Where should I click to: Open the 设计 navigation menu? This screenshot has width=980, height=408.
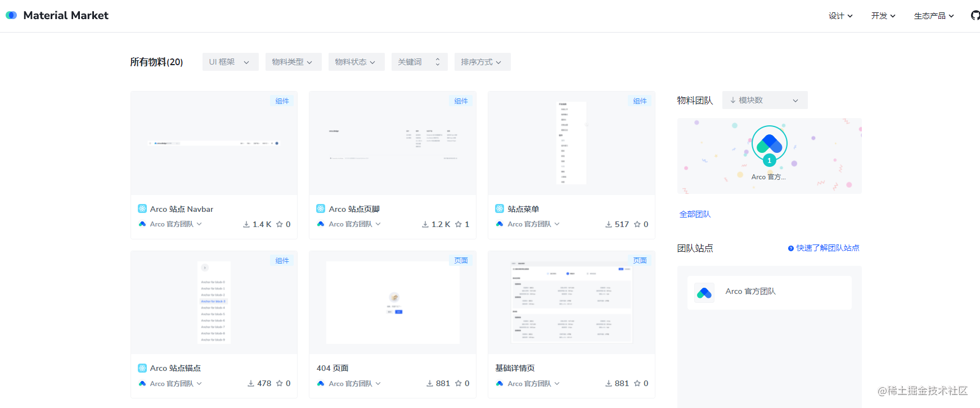(x=840, y=16)
